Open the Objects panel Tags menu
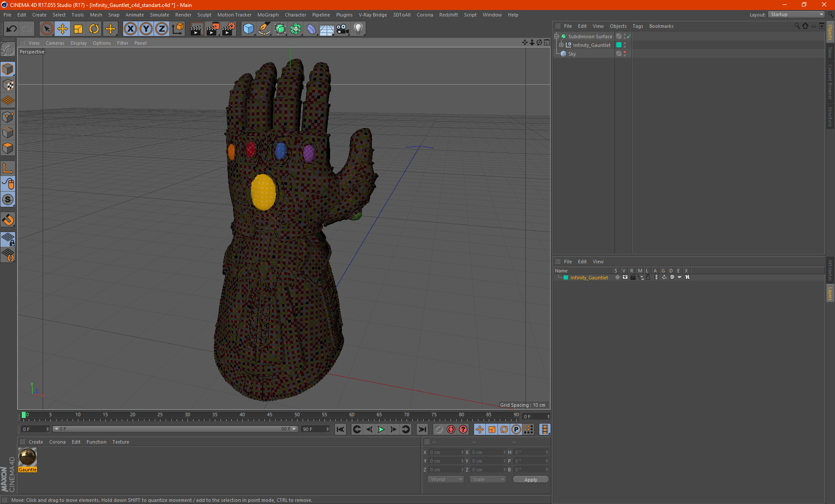Image resolution: width=835 pixels, height=504 pixels. coord(638,26)
